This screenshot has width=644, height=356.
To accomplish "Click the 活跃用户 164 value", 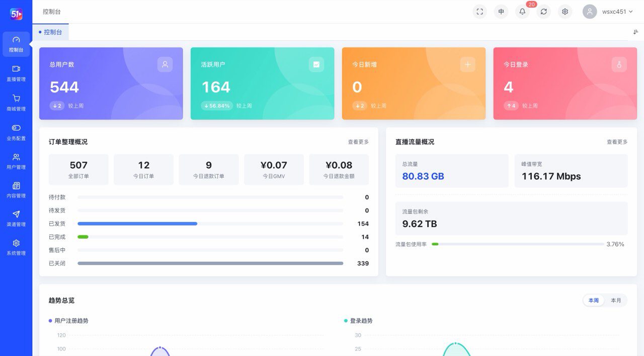I will click(216, 87).
